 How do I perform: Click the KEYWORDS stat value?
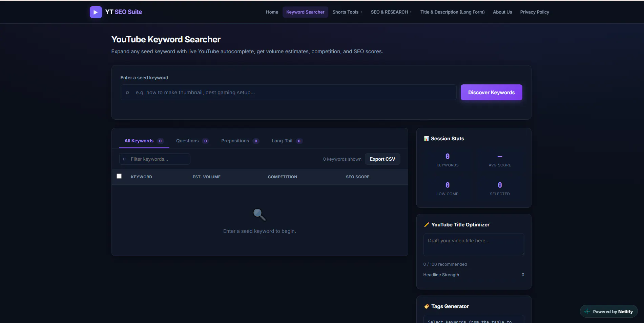tap(448, 156)
